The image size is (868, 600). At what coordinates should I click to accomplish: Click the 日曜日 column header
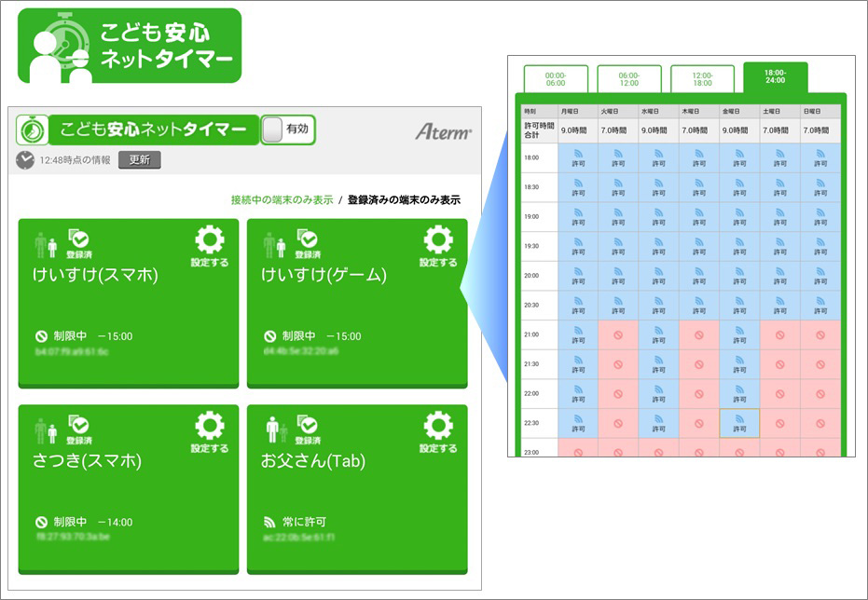[820, 111]
